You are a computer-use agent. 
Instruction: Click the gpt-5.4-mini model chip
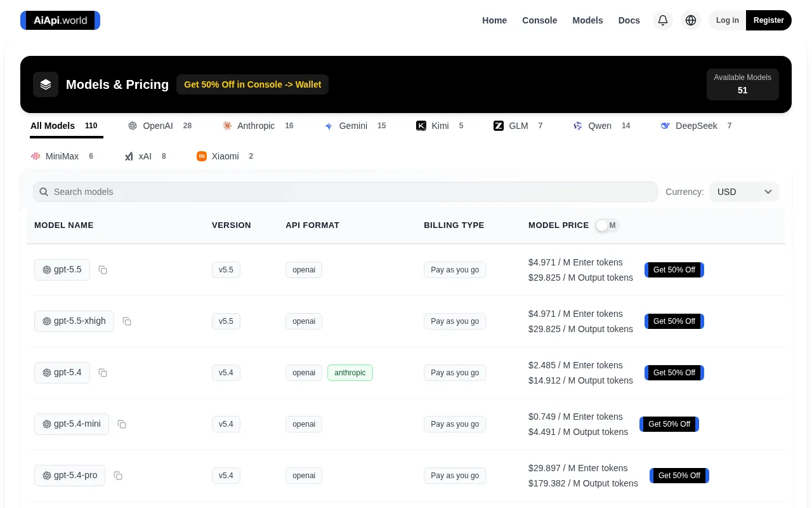click(72, 424)
